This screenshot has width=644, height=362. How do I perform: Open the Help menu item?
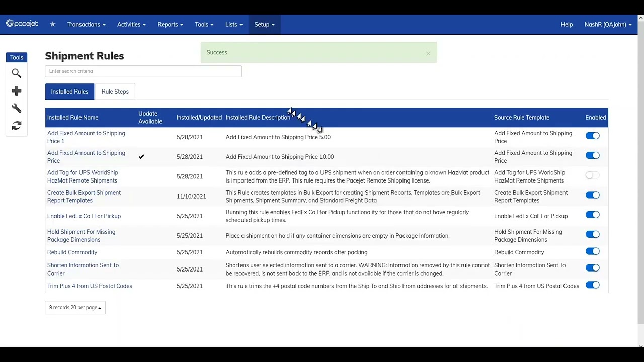coord(567,24)
